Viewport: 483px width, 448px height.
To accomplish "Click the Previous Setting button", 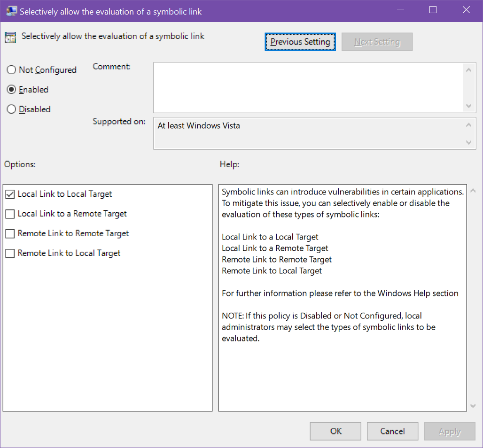I will coord(300,41).
